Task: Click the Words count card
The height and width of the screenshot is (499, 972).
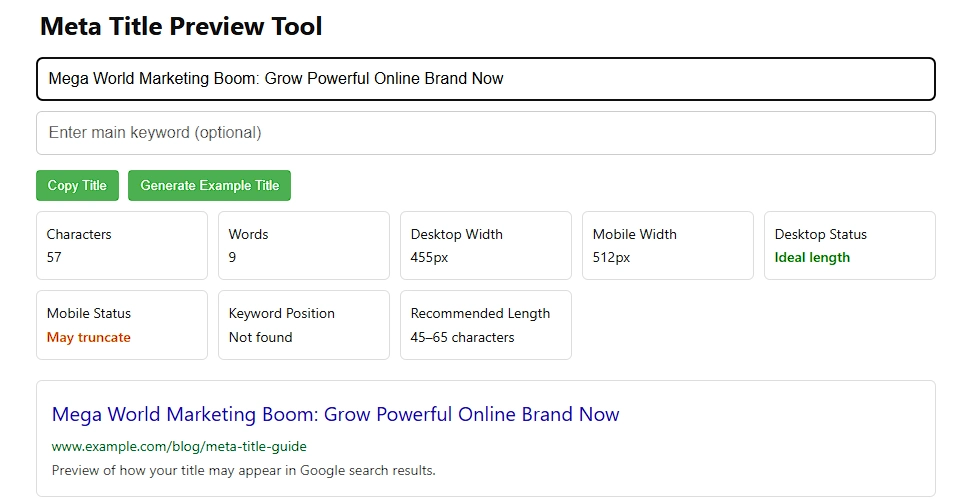Action: coord(303,245)
